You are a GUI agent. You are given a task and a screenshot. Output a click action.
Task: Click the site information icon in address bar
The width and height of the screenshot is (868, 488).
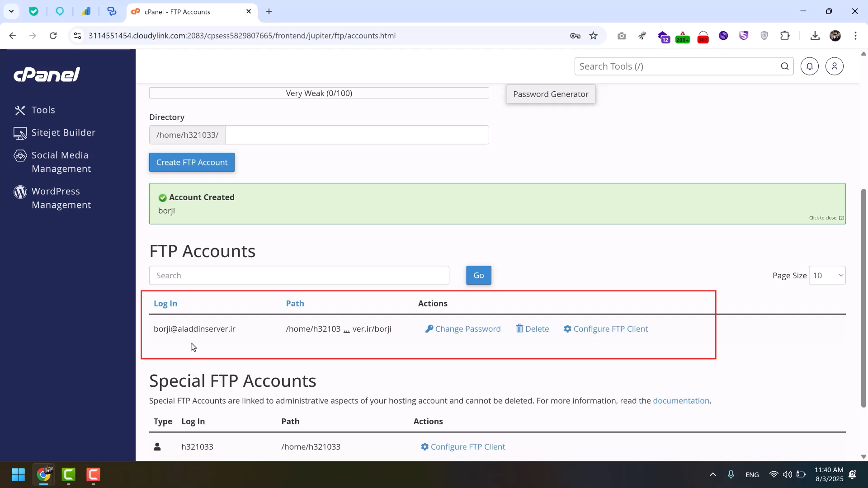pos(77,36)
